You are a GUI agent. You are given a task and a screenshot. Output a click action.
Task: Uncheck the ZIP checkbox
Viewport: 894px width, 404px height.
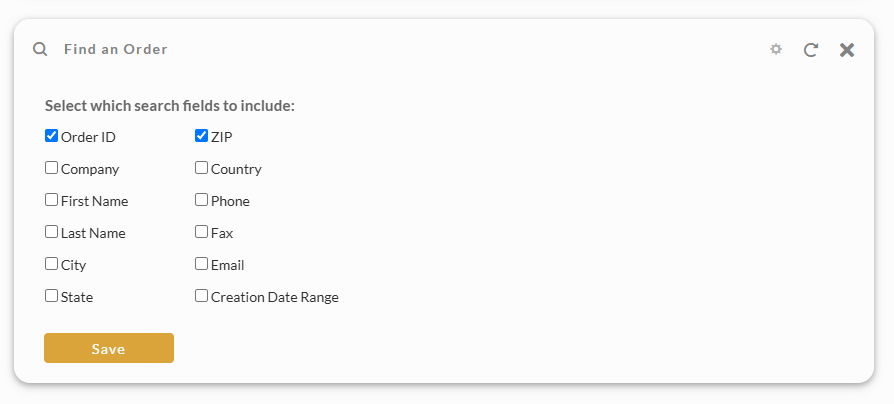(x=201, y=136)
